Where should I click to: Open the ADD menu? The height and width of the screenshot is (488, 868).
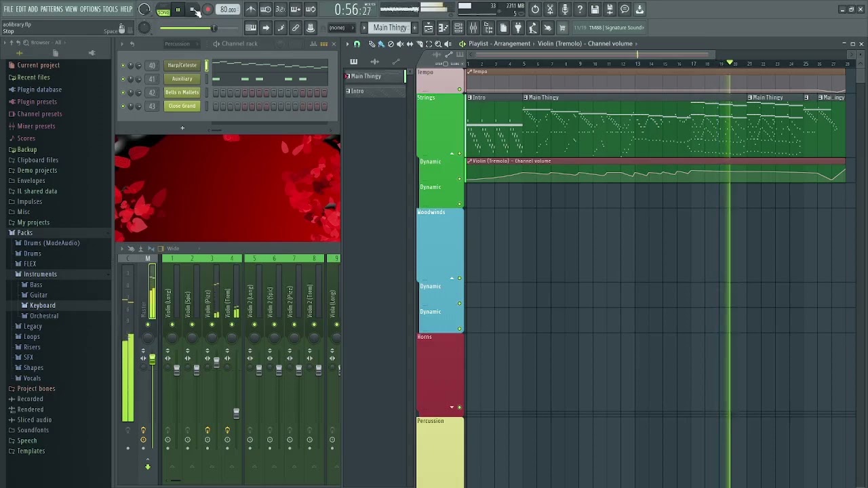click(33, 9)
